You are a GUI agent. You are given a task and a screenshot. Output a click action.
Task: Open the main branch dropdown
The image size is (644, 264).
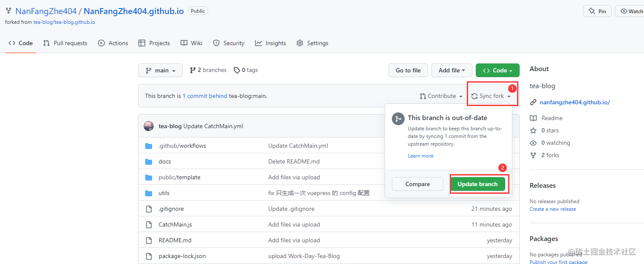pyautogui.click(x=160, y=70)
